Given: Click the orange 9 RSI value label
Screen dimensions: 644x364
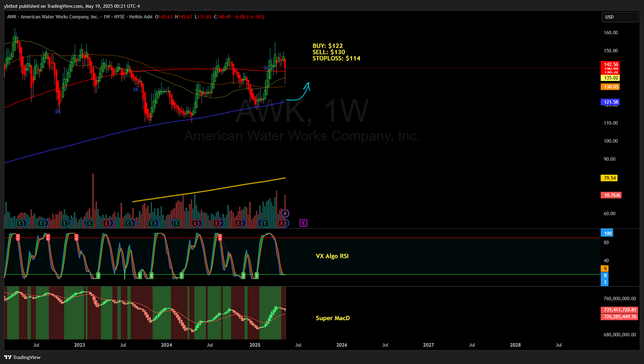Looking at the screenshot, I should [x=605, y=268].
